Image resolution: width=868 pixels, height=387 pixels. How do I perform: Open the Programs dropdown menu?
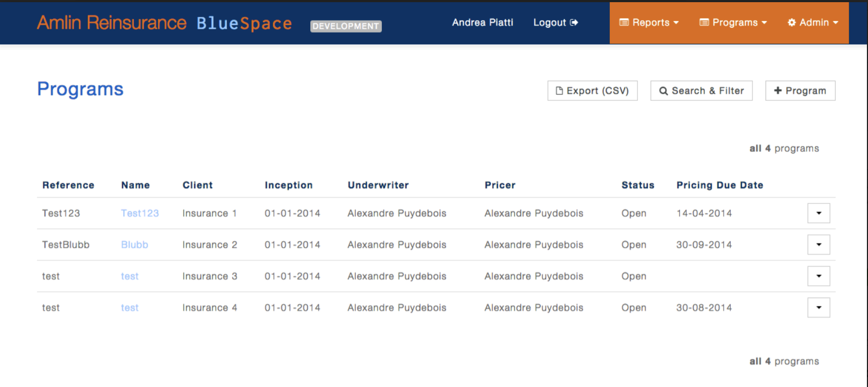(x=733, y=23)
